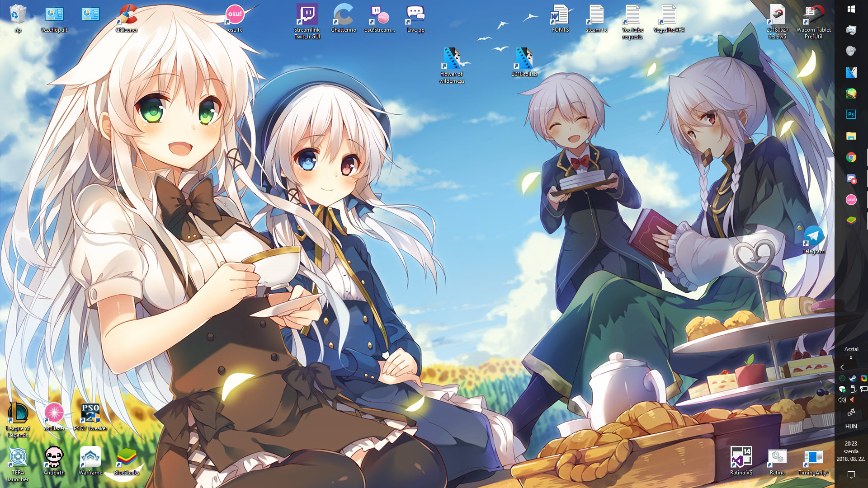Open the speaker device taskbar icon

(x=851, y=51)
